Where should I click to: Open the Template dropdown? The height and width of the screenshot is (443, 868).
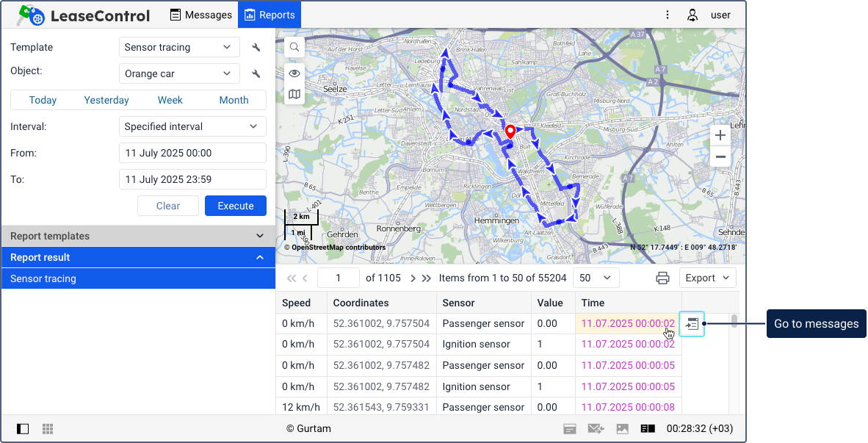(179, 48)
